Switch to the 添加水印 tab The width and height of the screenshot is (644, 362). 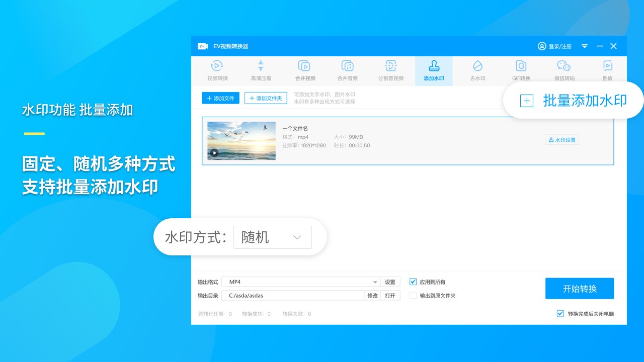tap(434, 70)
